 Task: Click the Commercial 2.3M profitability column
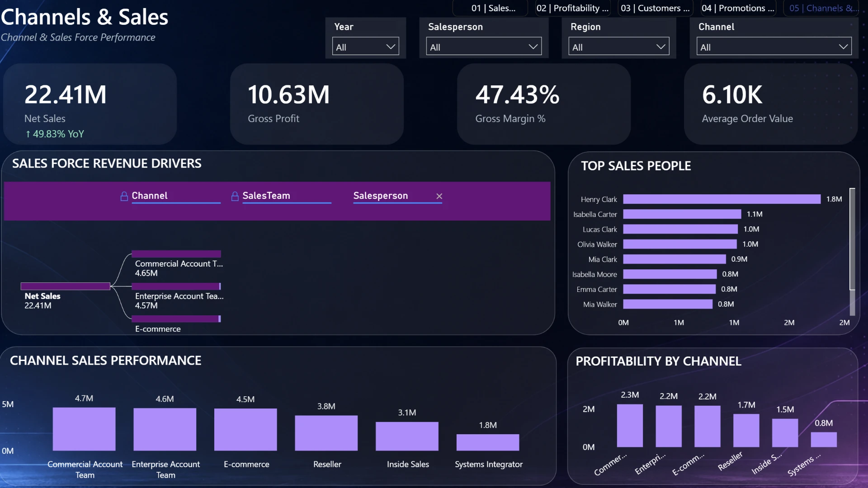(x=630, y=426)
